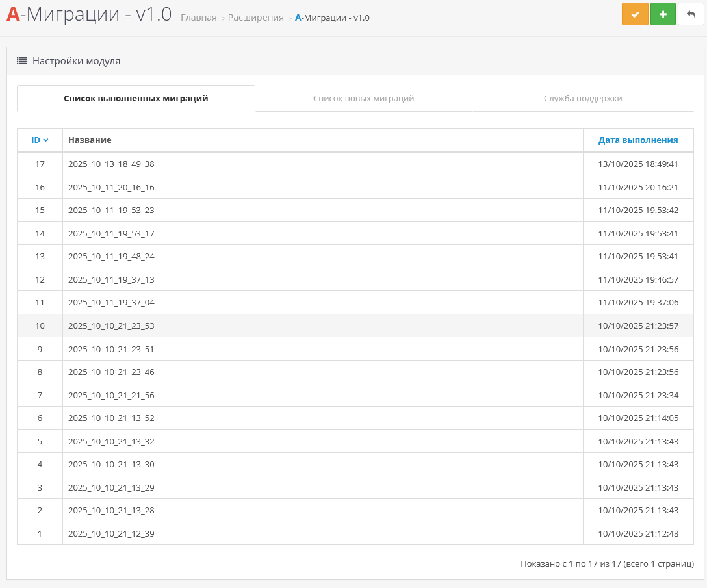This screenshot has width=707, height=588.
Task: Open the Служба поддержки tab
Action: click(x=583, y=99)
